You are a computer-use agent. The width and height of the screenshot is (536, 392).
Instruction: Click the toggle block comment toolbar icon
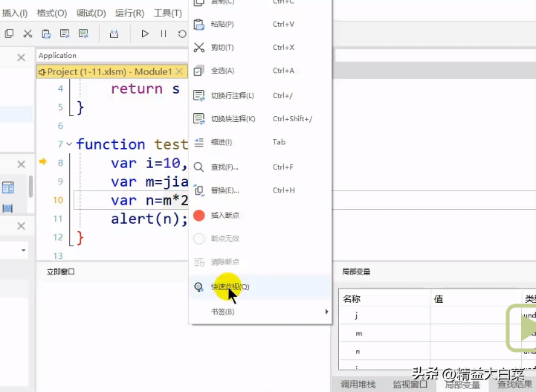click(83, 33)
